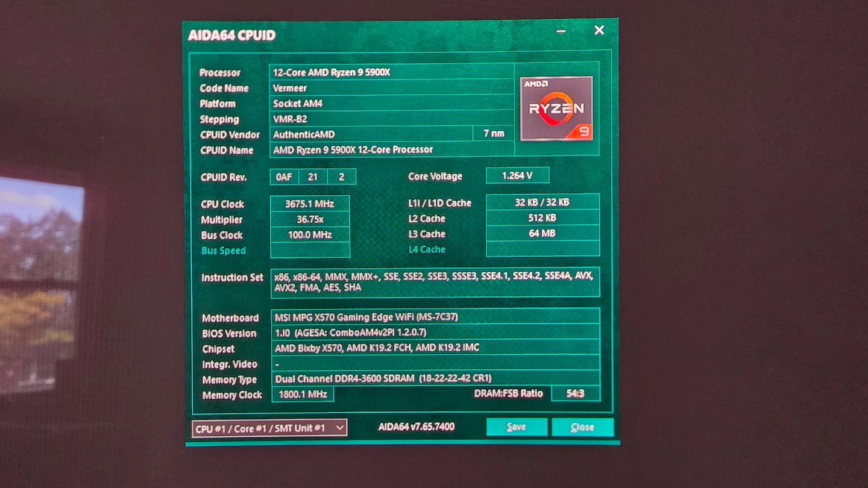Click the Core Voltage value 1.264 V

(x=517, y=176)
